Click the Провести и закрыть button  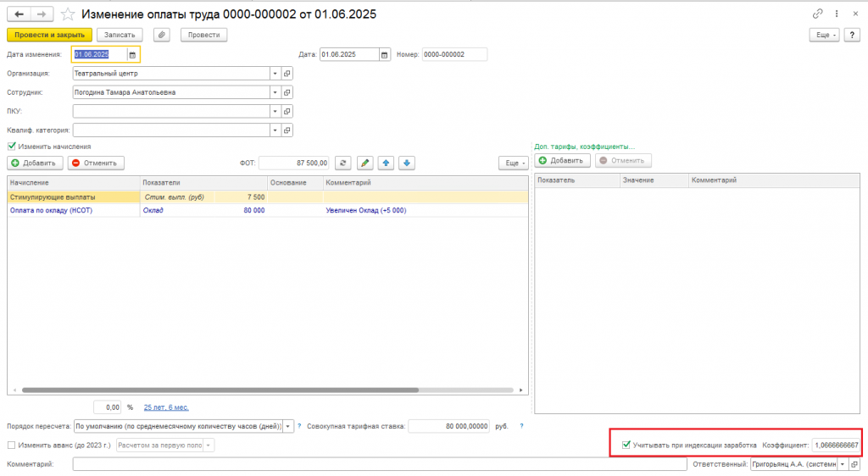[49, 35]
